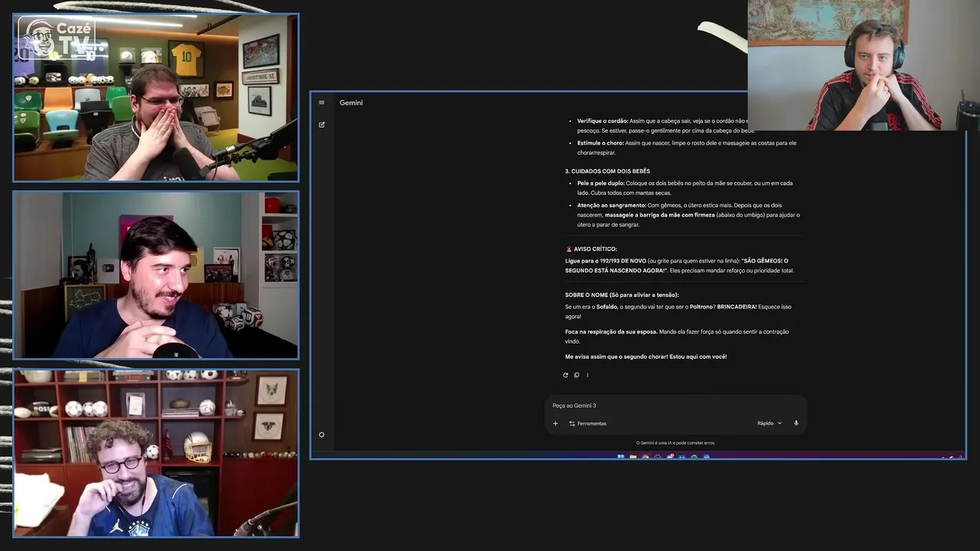Click the 'Estimule o choro:' bullet
980x551 pixels.
(600, 142)
